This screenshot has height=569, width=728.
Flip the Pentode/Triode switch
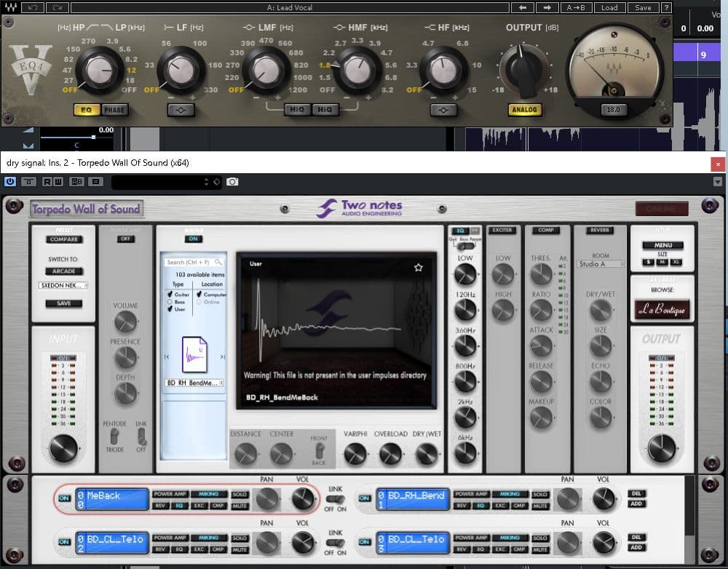114,437
